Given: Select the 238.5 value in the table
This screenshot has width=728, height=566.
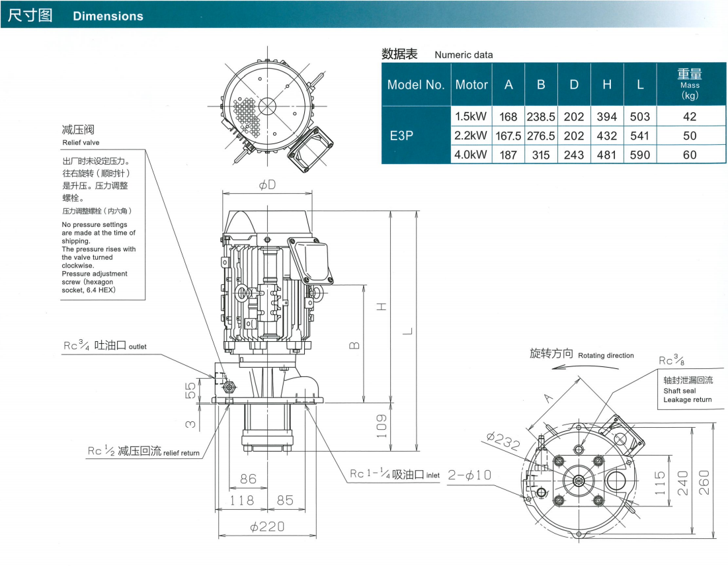Looking at the screenshot, I should point(541,116).
